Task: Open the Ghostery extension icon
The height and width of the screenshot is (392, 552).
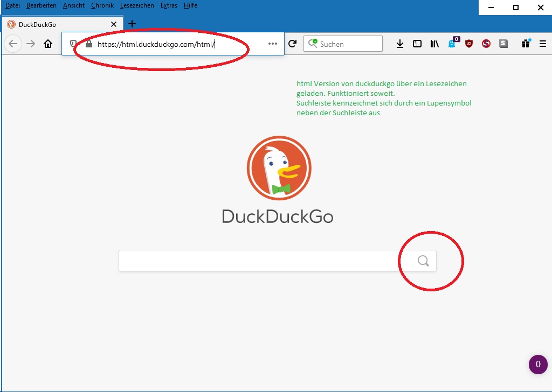Action: [x=453, y=43]
